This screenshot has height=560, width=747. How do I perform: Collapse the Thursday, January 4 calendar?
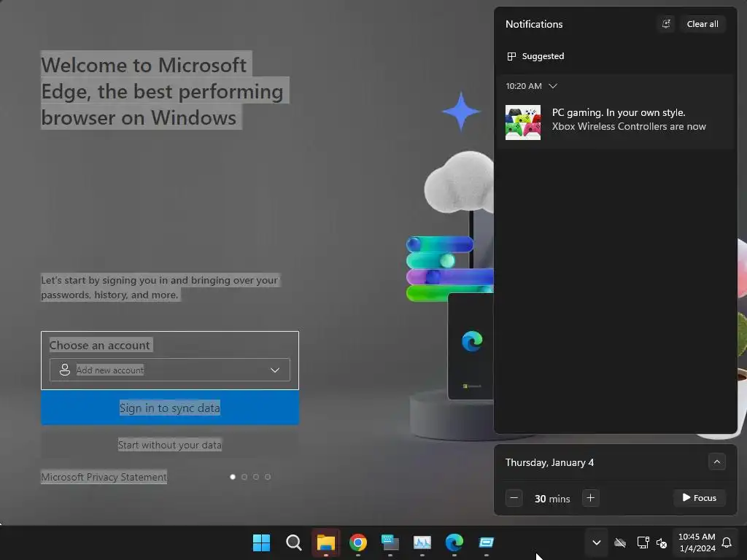point(716,462)
